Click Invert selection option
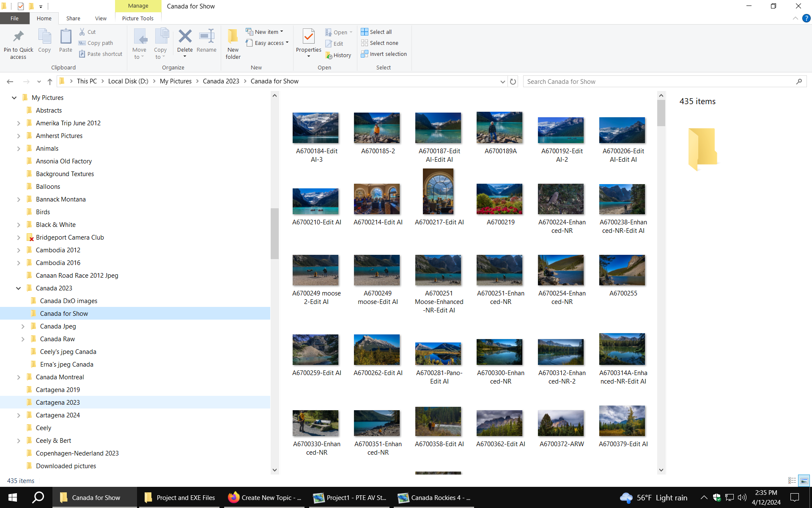812x508 pixels. (384, 54)
